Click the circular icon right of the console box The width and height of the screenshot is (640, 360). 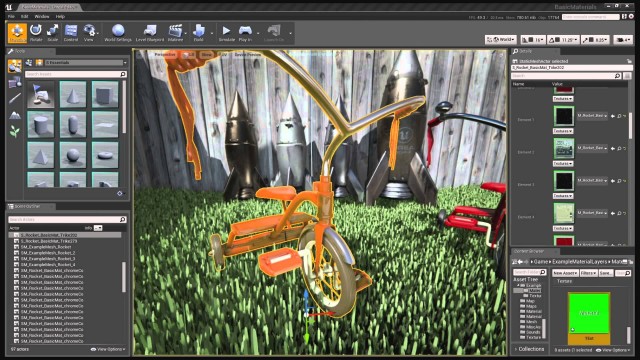click(x=632, y=17)
